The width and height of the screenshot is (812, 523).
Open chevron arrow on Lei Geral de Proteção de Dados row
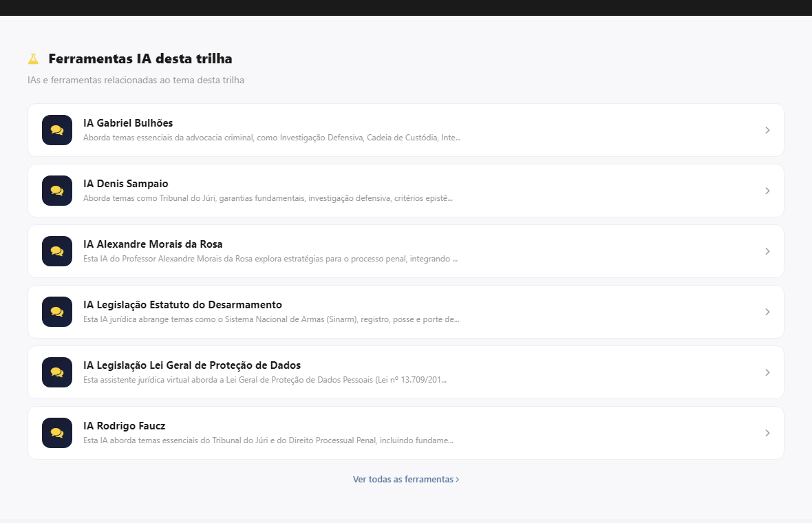point(767,372)
